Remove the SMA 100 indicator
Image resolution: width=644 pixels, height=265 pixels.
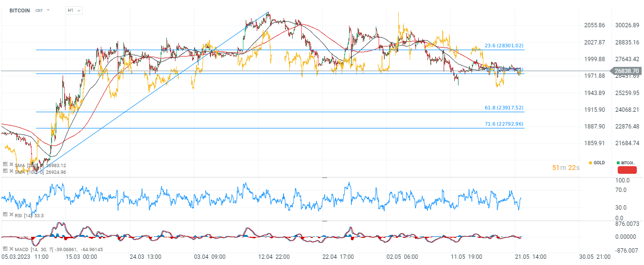(11, 171)
